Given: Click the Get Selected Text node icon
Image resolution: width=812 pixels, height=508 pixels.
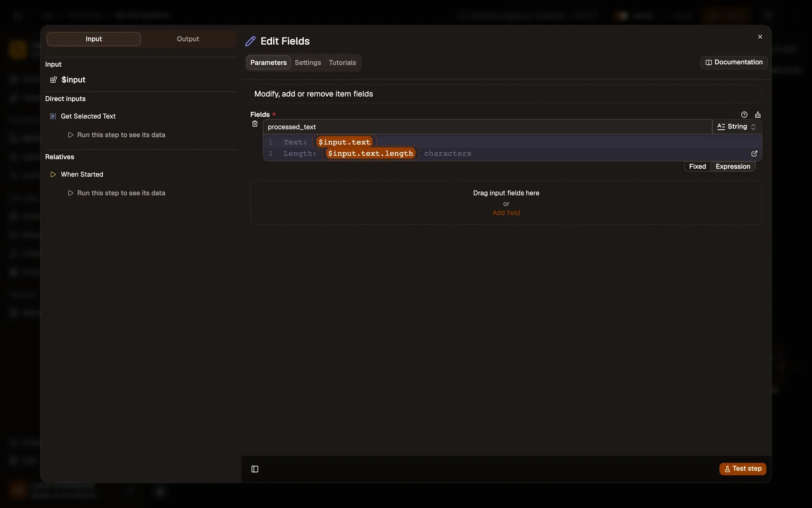Looking at the screenshot, I should tap(53, 116).
